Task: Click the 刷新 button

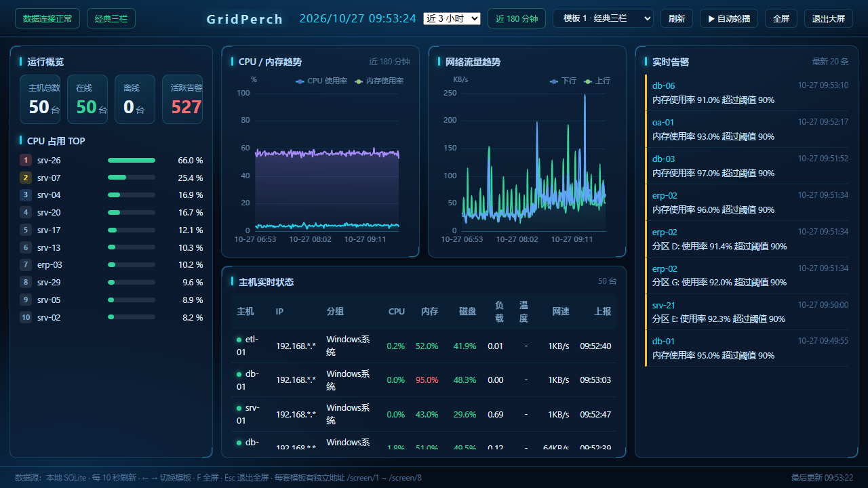Action: [x=677, y=18]
